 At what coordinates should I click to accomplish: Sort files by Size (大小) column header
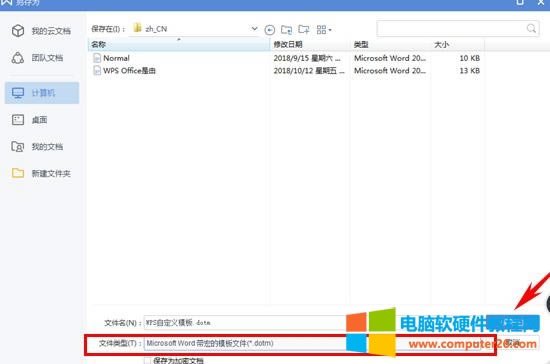click(457, 45)
